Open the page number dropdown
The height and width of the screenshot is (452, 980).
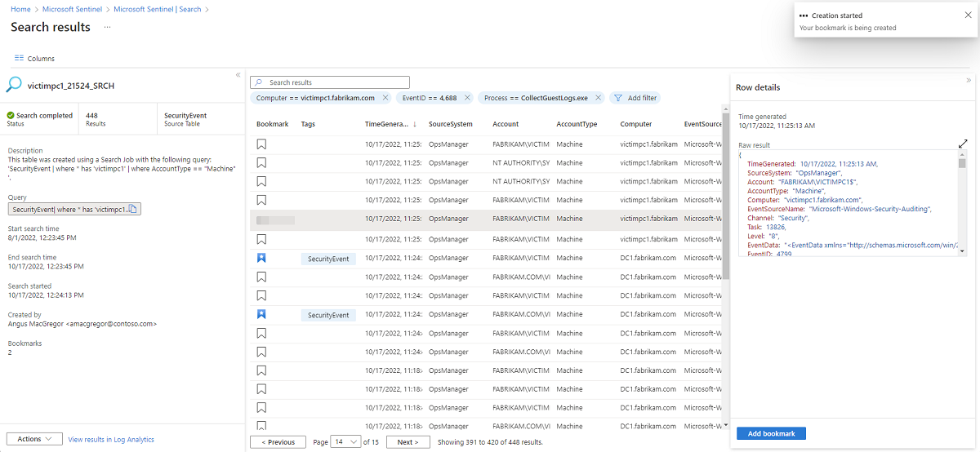(x=346, y=442)
